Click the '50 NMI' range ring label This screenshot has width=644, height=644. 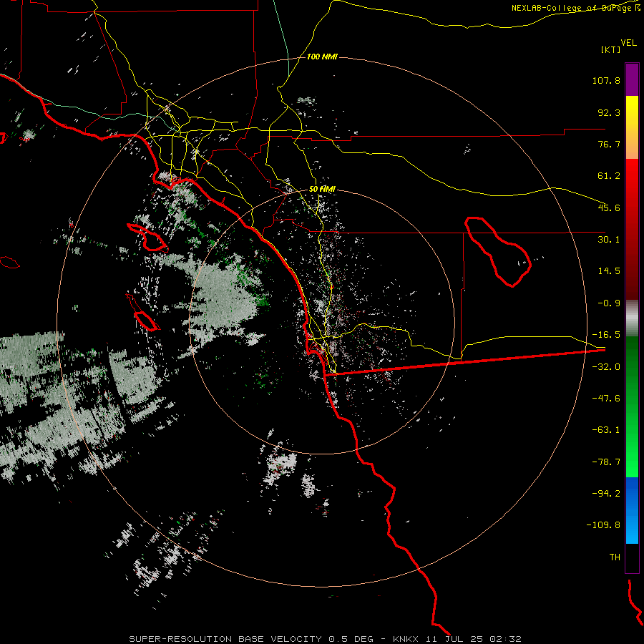(322, 189)
